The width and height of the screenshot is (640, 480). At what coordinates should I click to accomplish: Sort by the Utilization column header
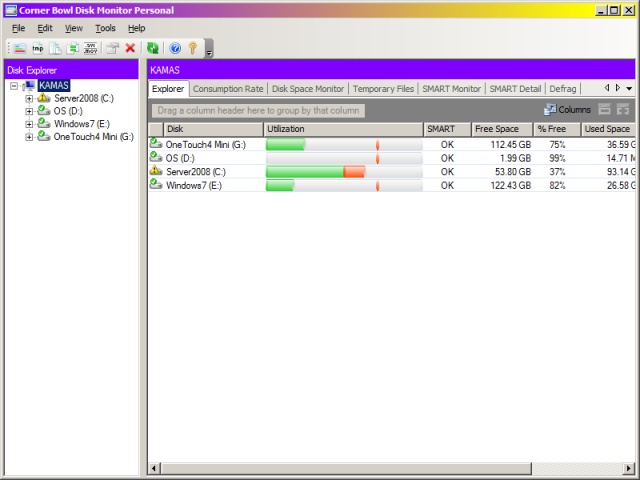343,129
